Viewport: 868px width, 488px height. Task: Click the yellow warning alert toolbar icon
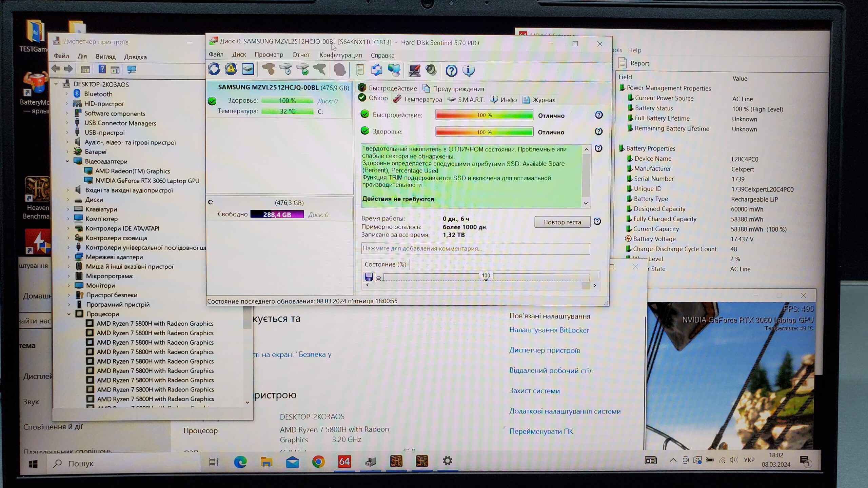(231, 69)
